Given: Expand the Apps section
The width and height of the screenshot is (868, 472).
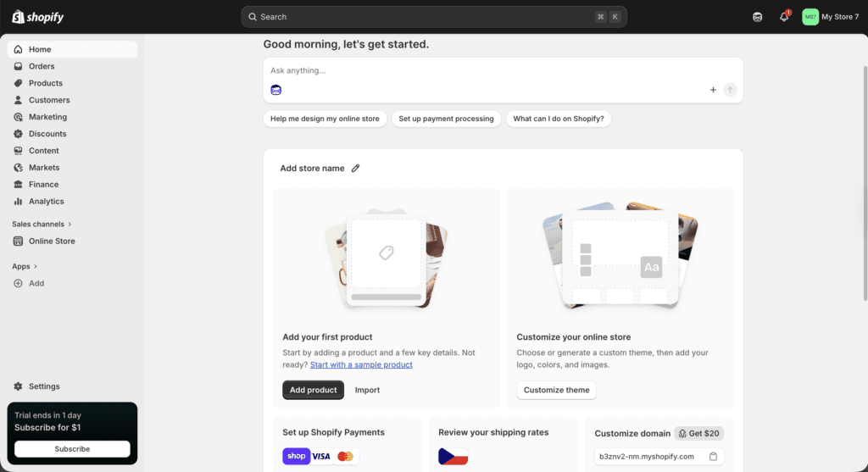Looking at the screenshot, I should [25, 266].
